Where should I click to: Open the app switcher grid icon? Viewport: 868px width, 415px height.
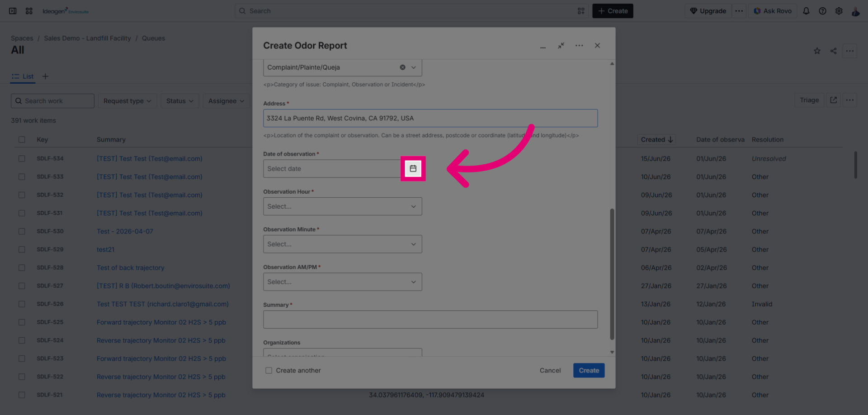click(29, 11)
